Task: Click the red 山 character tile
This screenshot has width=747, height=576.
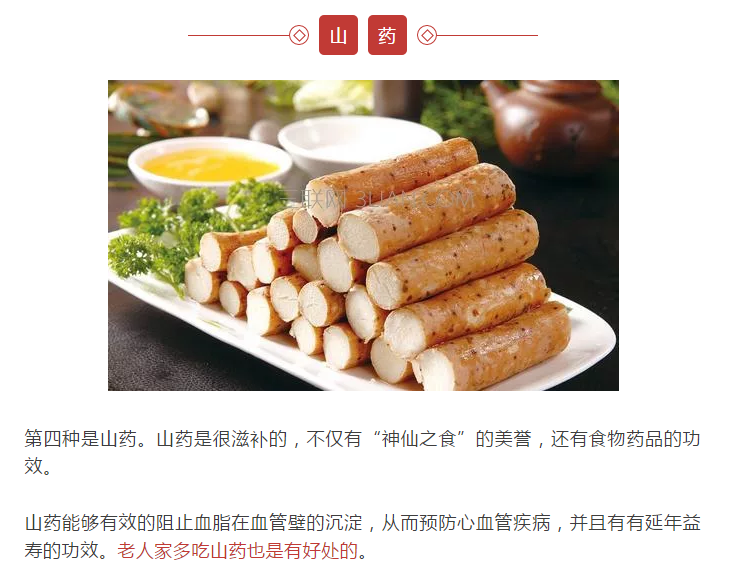Action: (x=338, y=35)
